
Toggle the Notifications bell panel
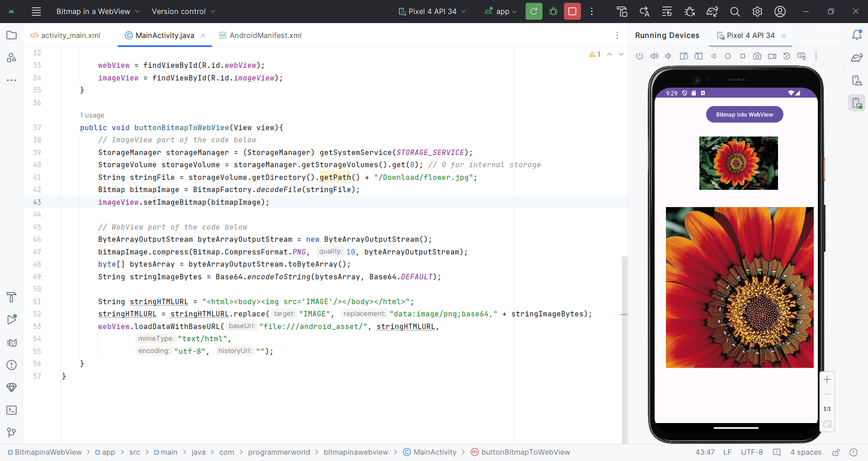(x=856, y=35)
